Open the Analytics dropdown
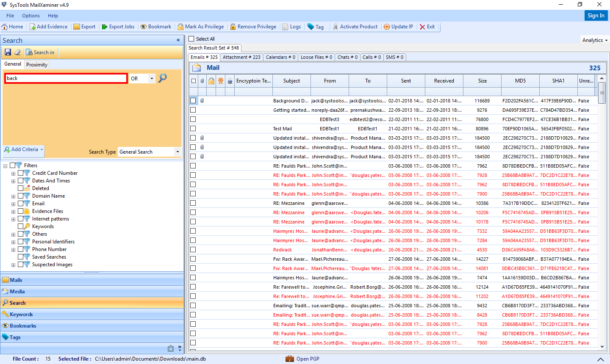This screenshot has width=610, height=364. coord(595,40)
